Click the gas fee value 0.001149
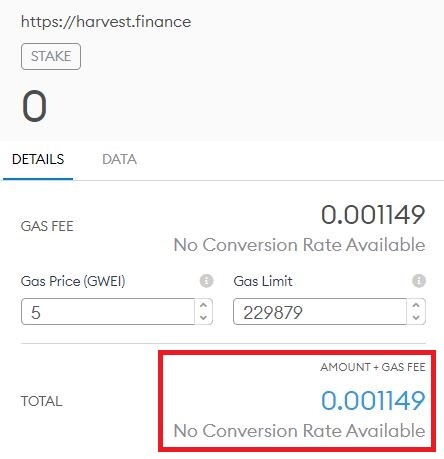Screen dimensions: 444x459 click(x=373, y=215)
